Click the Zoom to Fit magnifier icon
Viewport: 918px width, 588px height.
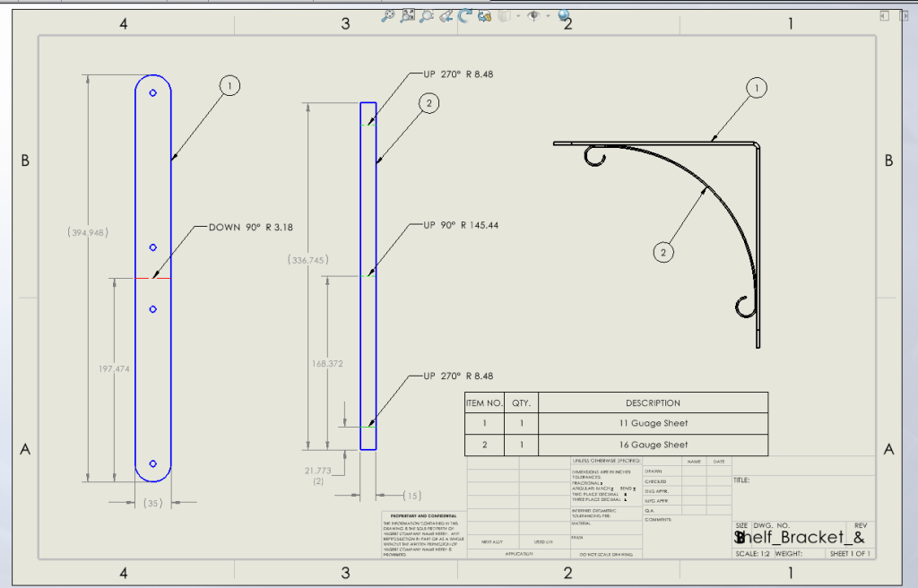tap(388, 15)
